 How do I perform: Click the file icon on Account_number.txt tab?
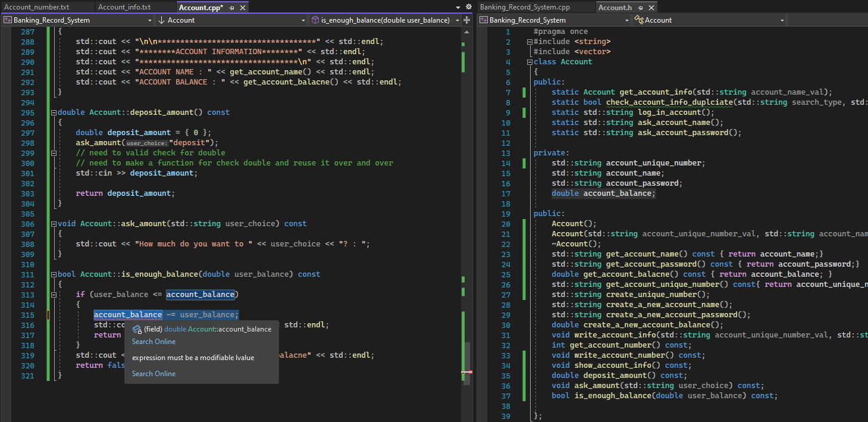coord(6,5)
